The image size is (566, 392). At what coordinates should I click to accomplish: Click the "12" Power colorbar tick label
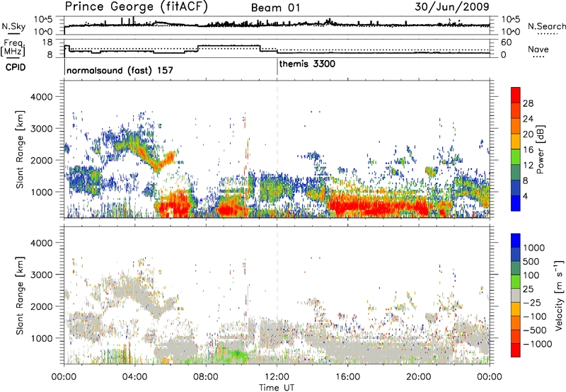point(528,166)
